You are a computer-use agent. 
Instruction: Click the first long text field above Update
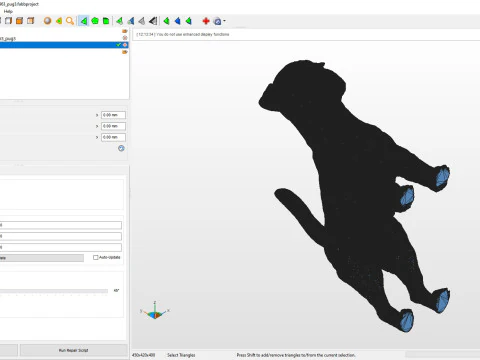[x=61, y=225]
